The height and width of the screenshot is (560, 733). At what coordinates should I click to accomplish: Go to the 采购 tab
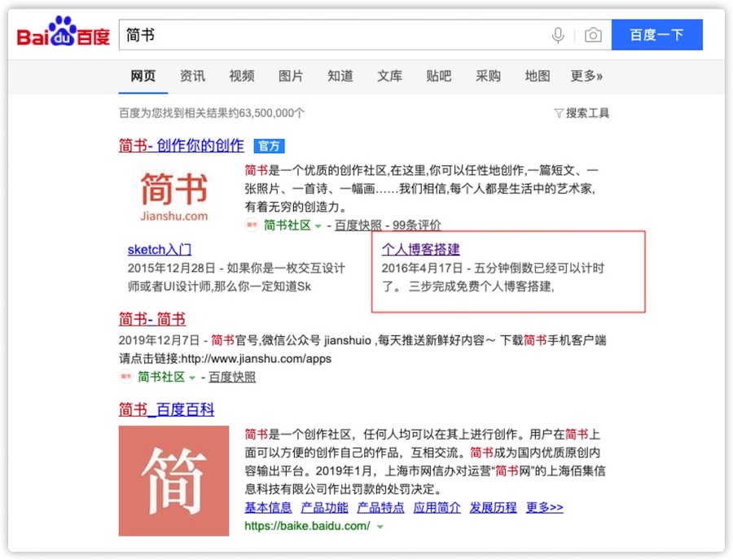(x=488, y=76)
